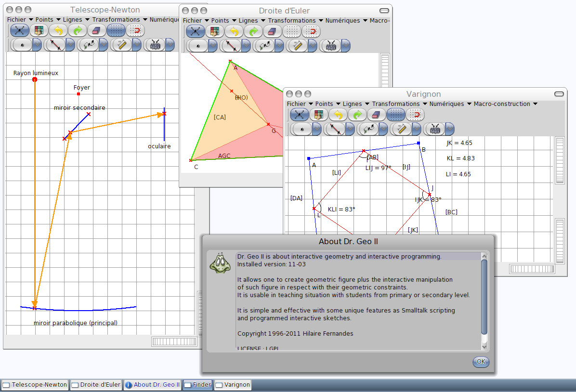Click About dialog text scrollbar thumb
The height and width of the screenshot is (392, 576).
coord(484,297)
